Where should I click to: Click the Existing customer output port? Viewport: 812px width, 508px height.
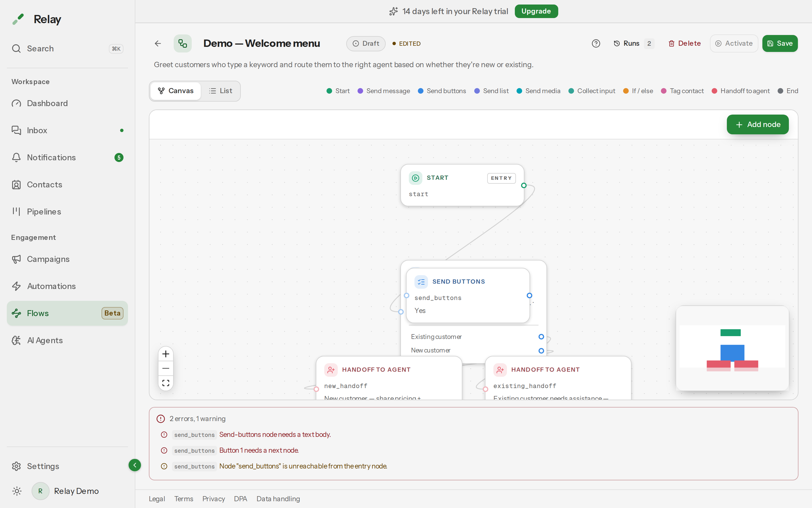tap(541, 337)
